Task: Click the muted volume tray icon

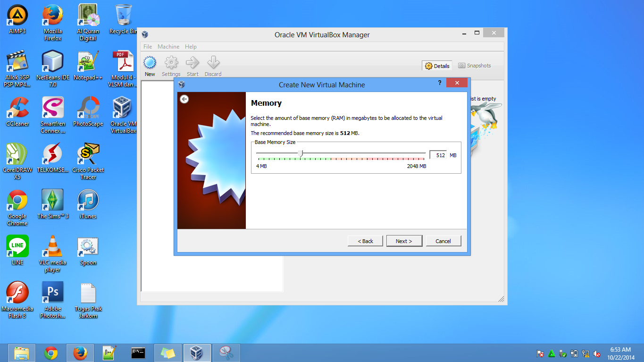Action: [x=597, y=353]
